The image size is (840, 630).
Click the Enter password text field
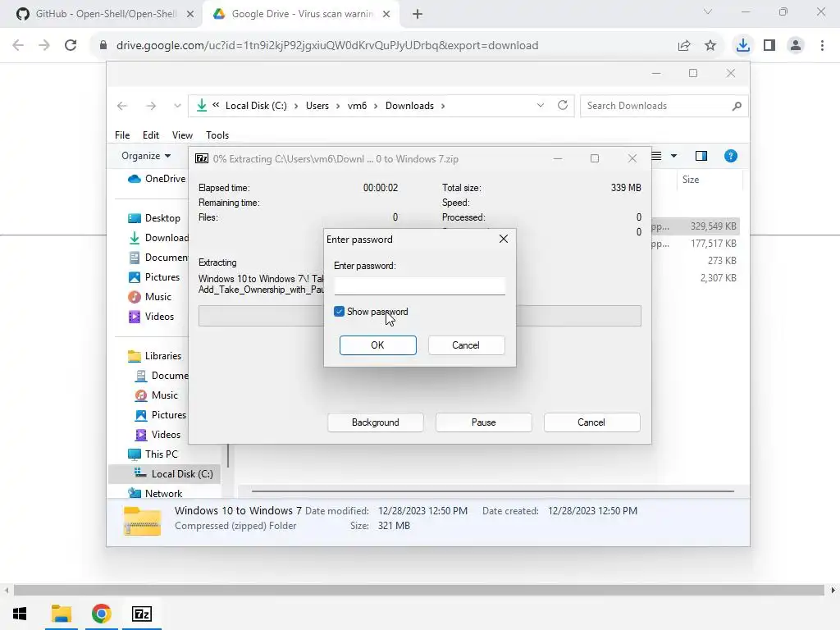pyautogui.click(x=419, y=285)
